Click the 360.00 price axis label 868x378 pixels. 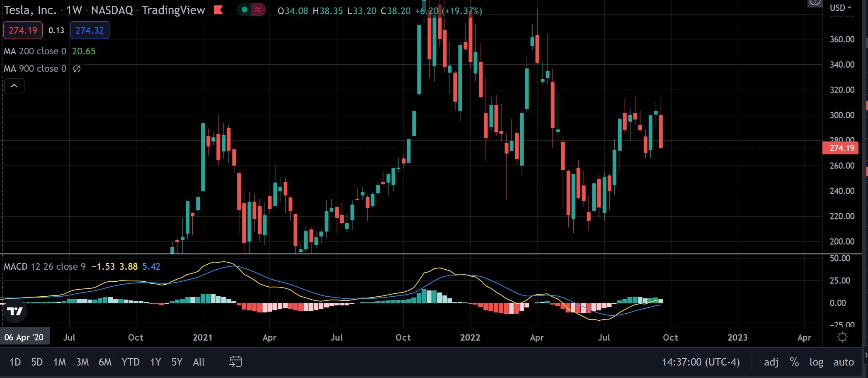(842, 39)
